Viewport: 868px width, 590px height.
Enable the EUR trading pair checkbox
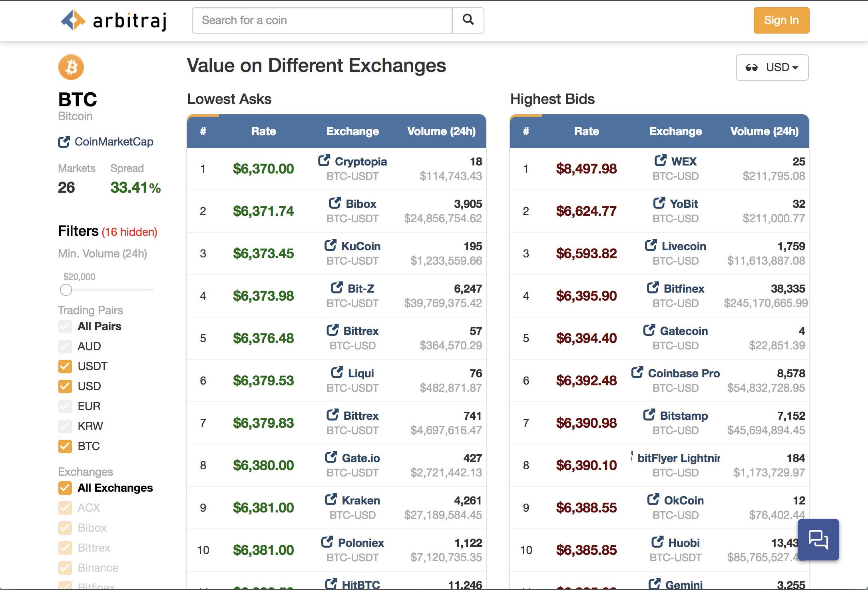coord(65,406)
